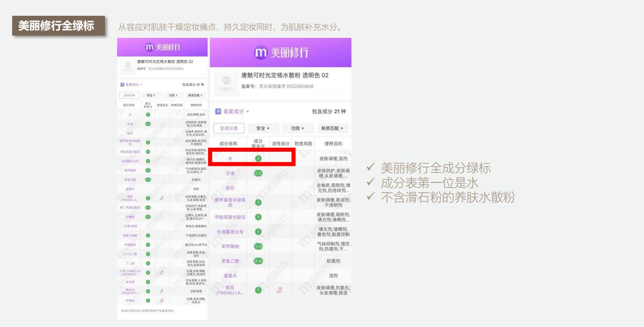The image size is (644, 327).
Task: Open the 肤质匹配 dropdown in the larger screenshot
Action: coord(332,128)
